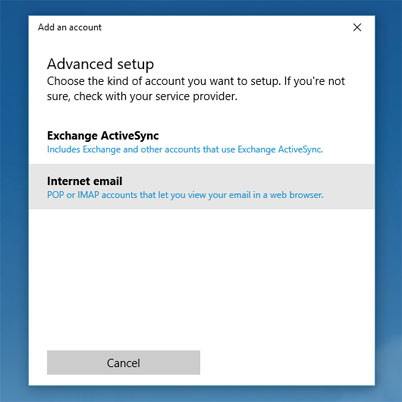Image resolution: width=402 pixels, height=402 pixels.
Task: Click the blue desktop background right of dialog
Action: click(389, 200)
